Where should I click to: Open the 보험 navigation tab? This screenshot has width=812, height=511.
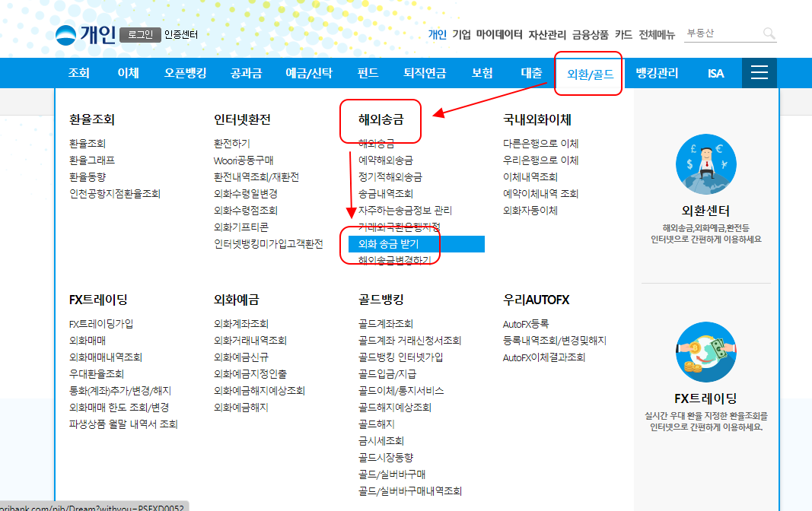coord(482,73)
